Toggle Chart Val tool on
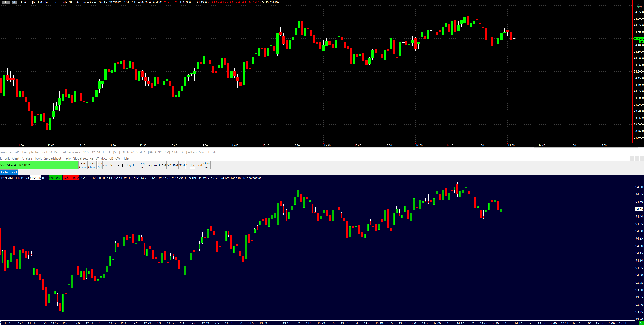Viewport: 644px width, 326px height. [x=206, y=165]
